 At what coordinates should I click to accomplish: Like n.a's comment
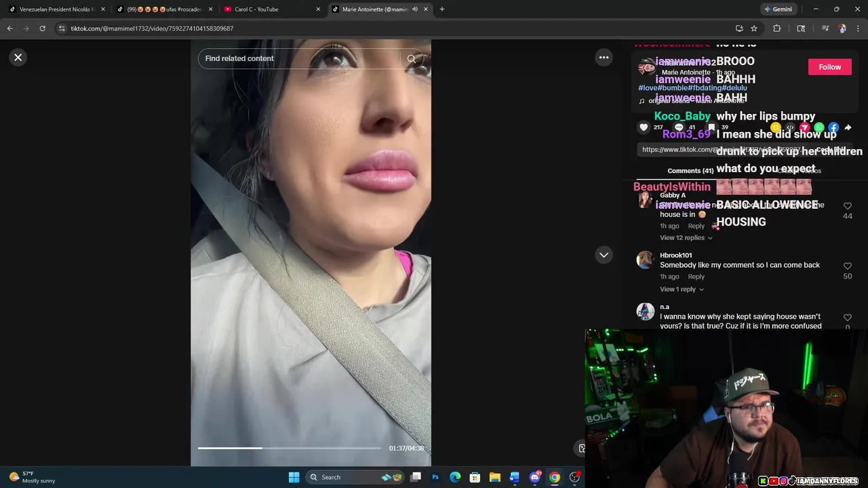click(848, 318)
